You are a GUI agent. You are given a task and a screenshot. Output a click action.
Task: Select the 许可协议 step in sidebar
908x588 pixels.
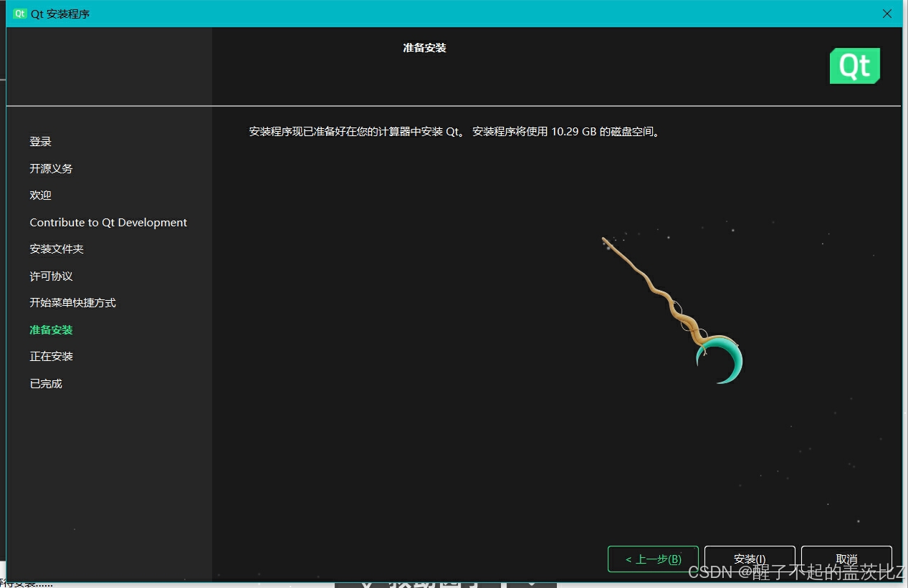click(x=51, y=276)
